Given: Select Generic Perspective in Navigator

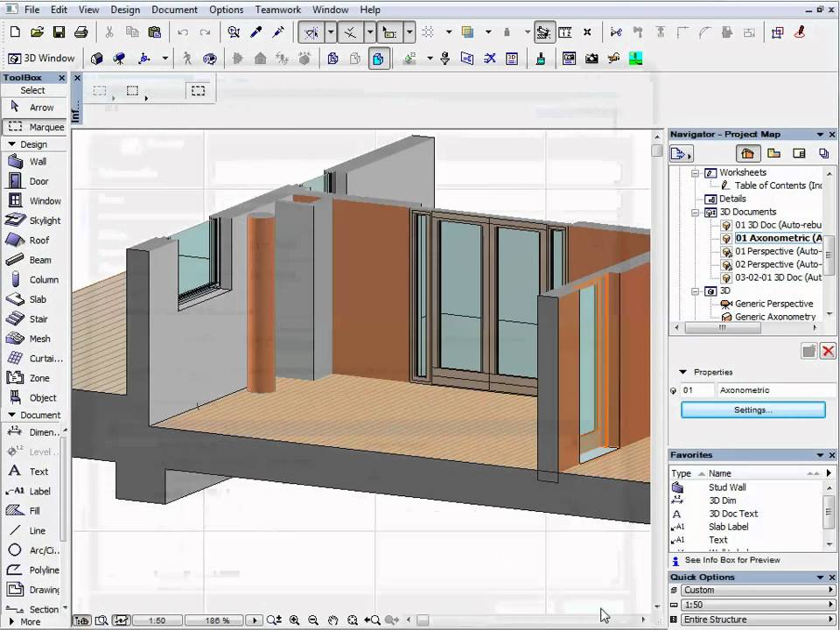Looking at the screenshot, I should 767,304.
